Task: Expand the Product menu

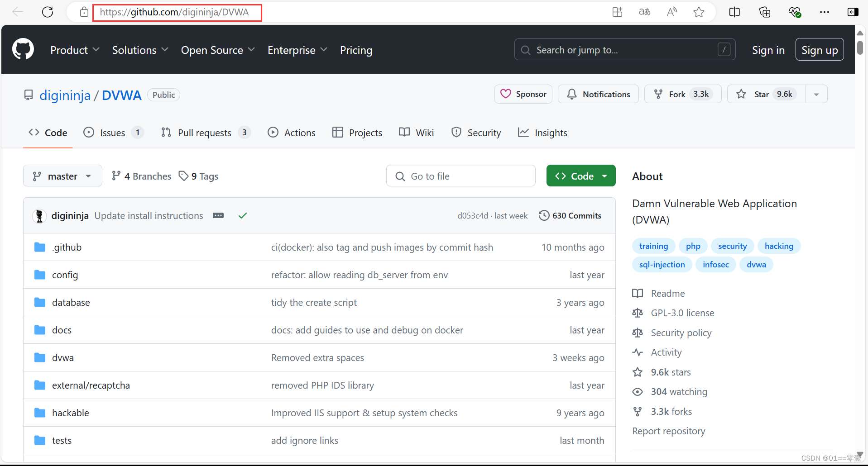Action: tap(75, 50)
